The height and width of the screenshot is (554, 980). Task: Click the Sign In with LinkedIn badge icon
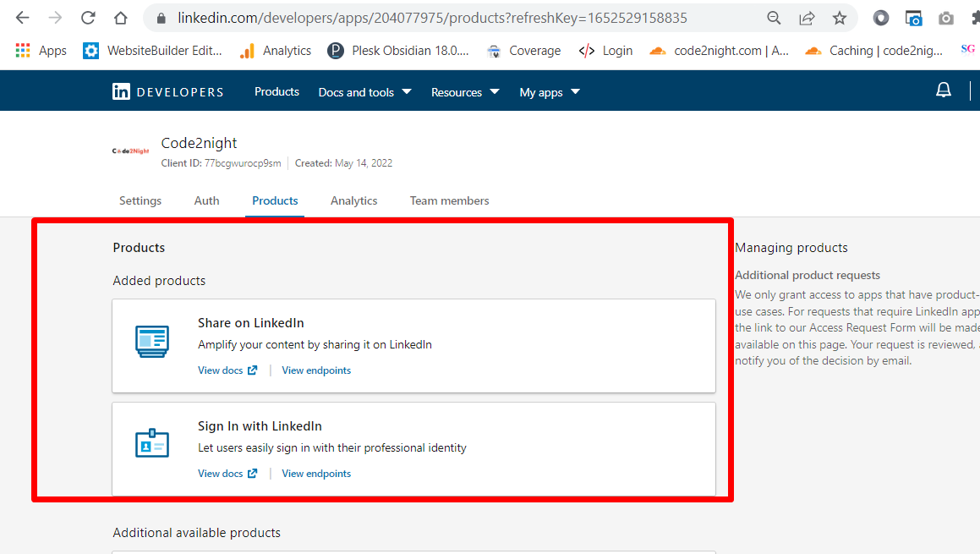click(x=152, y=443)
